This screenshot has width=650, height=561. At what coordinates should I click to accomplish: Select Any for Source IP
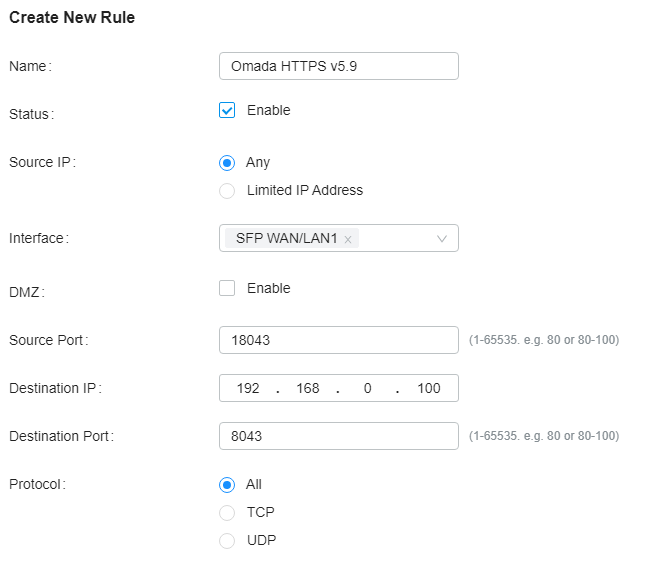click(x=227, y=163)
